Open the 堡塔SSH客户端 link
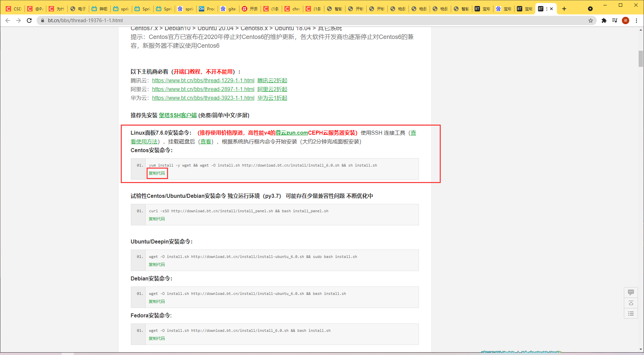The width and height of the screenshot is (644, 355). tap(178, 116)
